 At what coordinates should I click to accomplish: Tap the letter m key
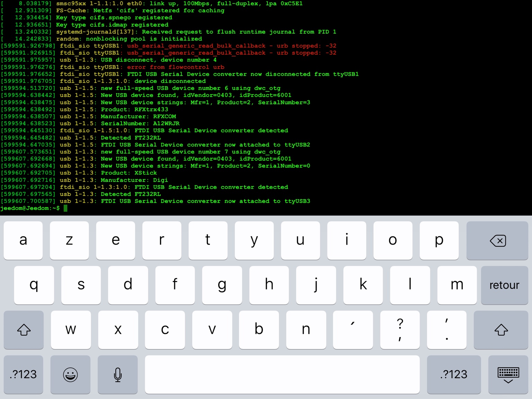tap(457, 285)
